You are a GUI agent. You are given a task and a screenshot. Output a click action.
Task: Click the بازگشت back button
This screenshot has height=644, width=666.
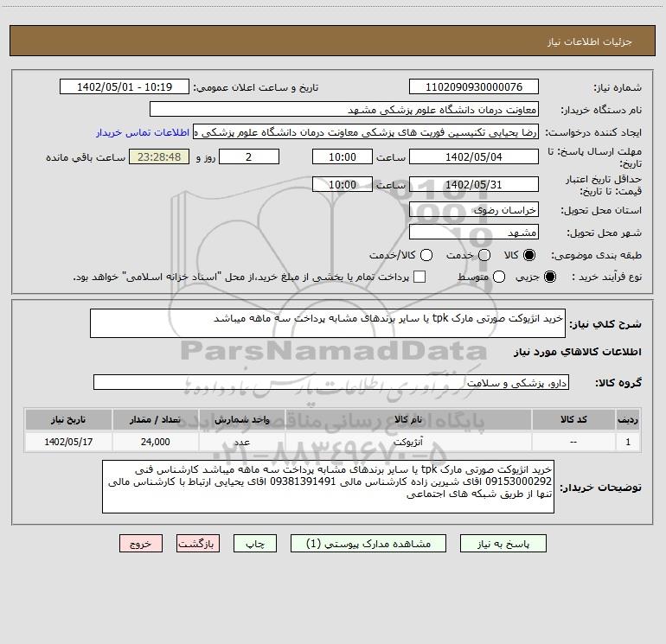(198, 544)
